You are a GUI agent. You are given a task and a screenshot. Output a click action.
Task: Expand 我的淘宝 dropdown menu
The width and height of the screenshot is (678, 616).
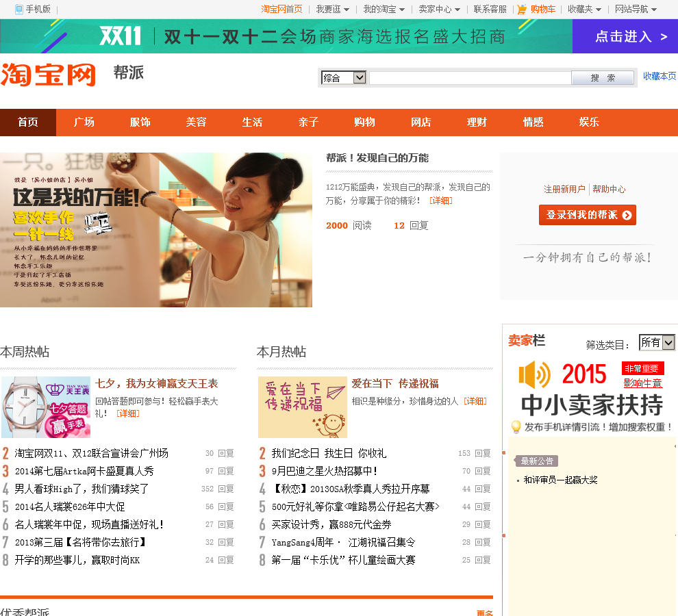click(384, 9)
